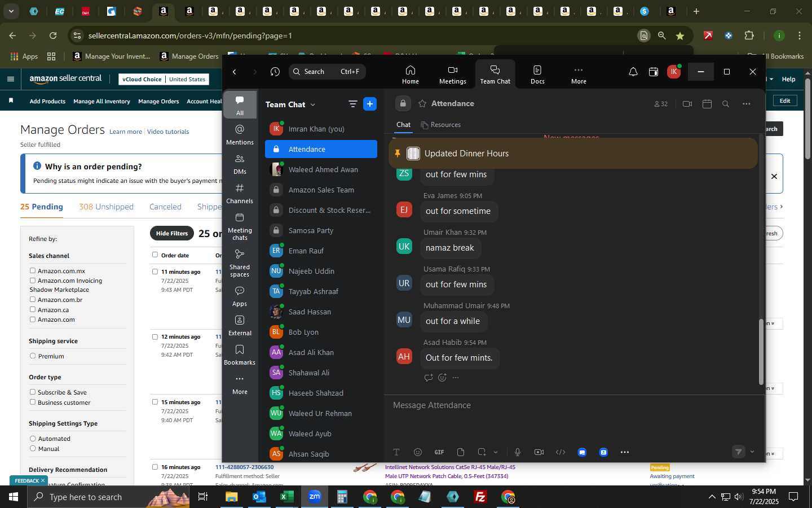The height and width of the screenshot is (508, 812).
Task: Search within the Attendance chat
Action: 726,104
